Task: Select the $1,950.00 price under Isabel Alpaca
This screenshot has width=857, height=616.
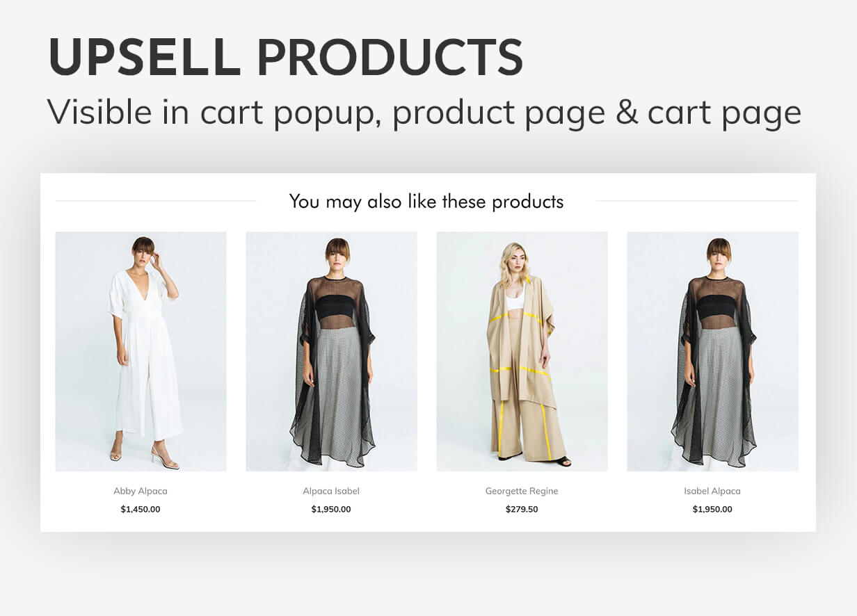Action: tap(712, 509)
